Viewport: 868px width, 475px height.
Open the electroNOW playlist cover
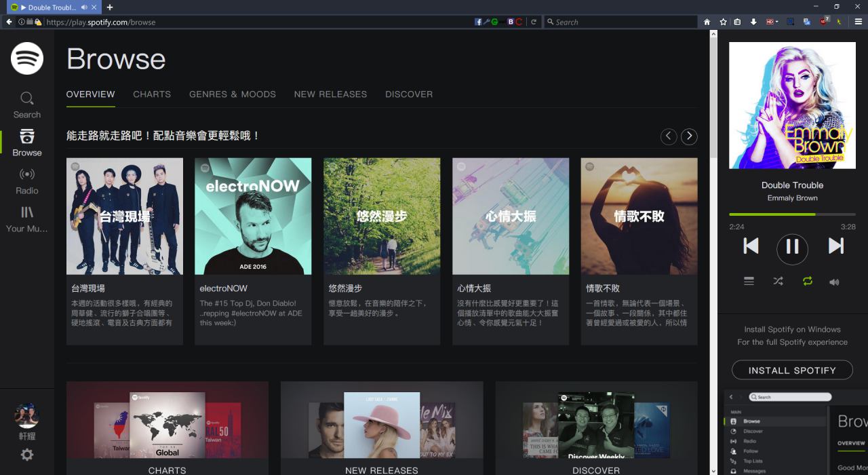253,216
